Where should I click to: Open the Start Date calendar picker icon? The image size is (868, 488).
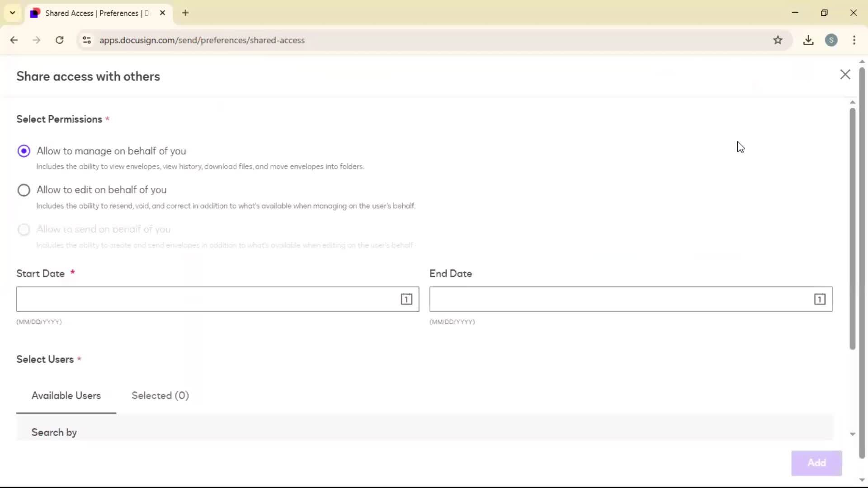406,299
